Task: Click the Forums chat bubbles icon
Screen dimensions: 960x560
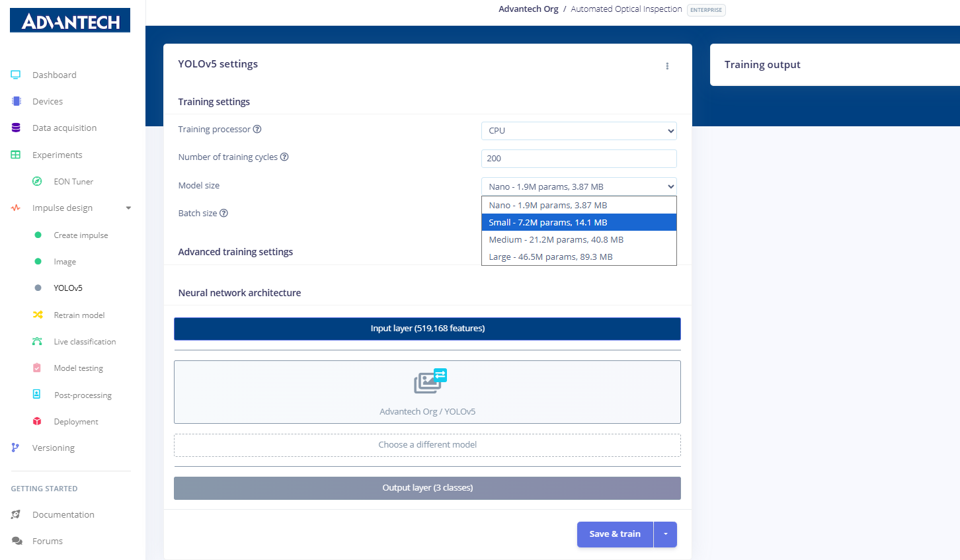Action: pyautogui.click(x=17, y=541)
